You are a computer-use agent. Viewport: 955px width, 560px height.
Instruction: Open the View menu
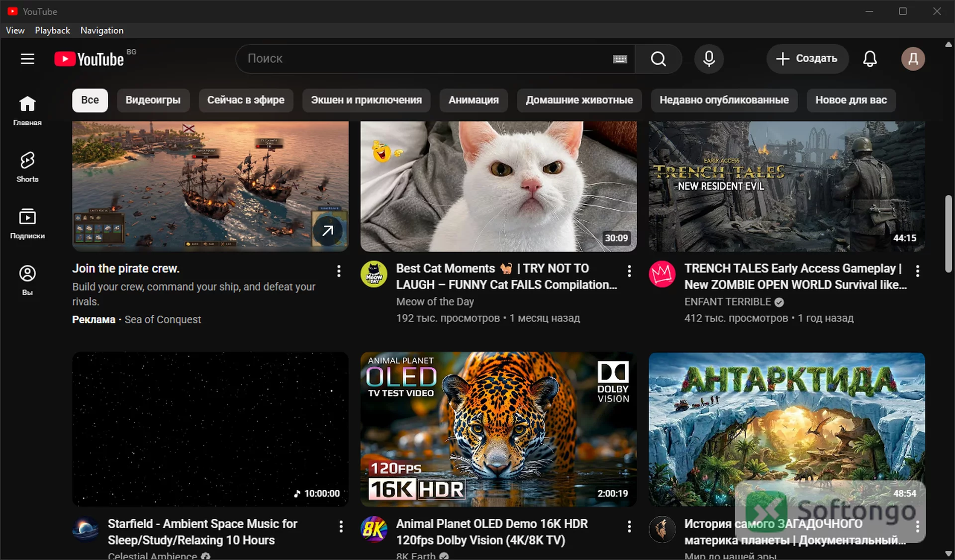tap(15, 30)
